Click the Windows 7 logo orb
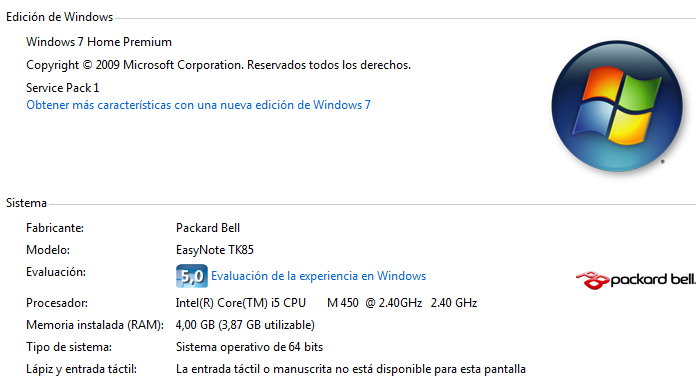The image size is (700, 389). 617,106
